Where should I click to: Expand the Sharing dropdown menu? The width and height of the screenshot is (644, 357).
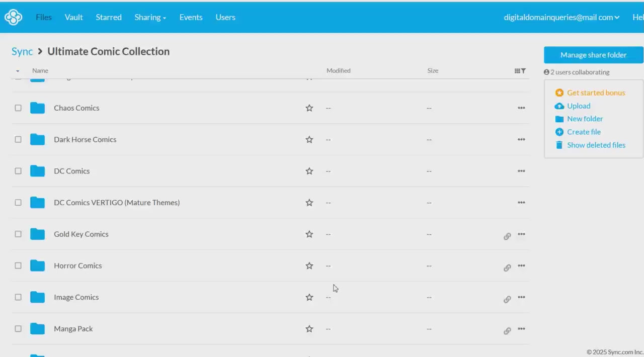[150, 17]
